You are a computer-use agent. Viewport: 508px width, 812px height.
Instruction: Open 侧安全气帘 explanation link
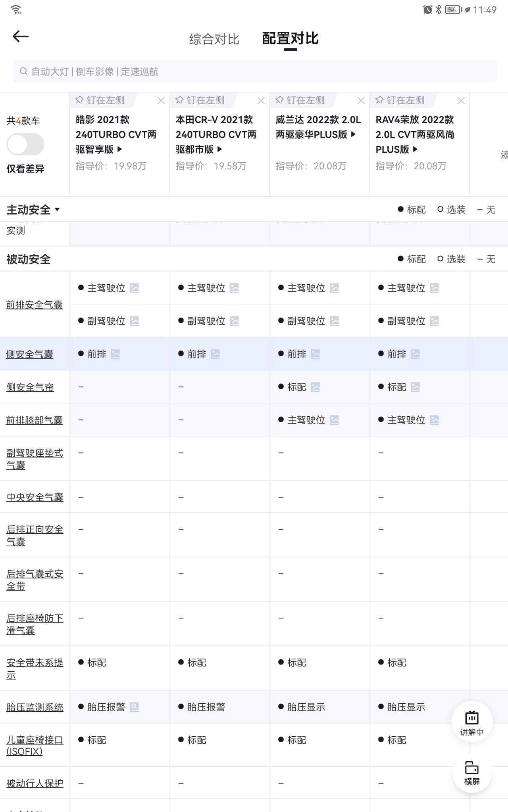point(30,387)
